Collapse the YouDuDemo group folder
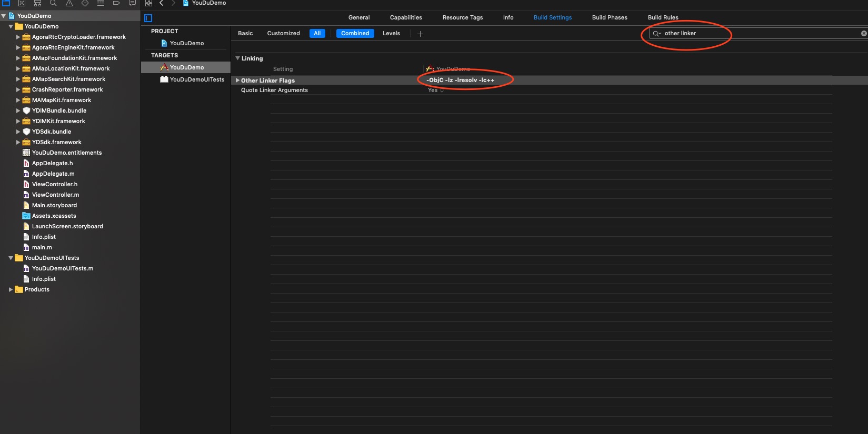This screenshot has width=868, height=434. [11, 26]
